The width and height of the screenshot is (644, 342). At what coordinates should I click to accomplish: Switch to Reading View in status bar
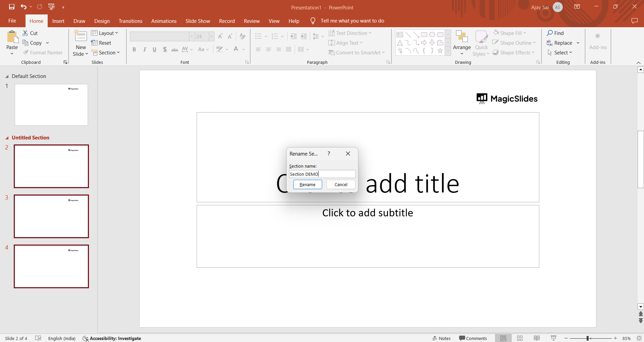pos(537,338)
